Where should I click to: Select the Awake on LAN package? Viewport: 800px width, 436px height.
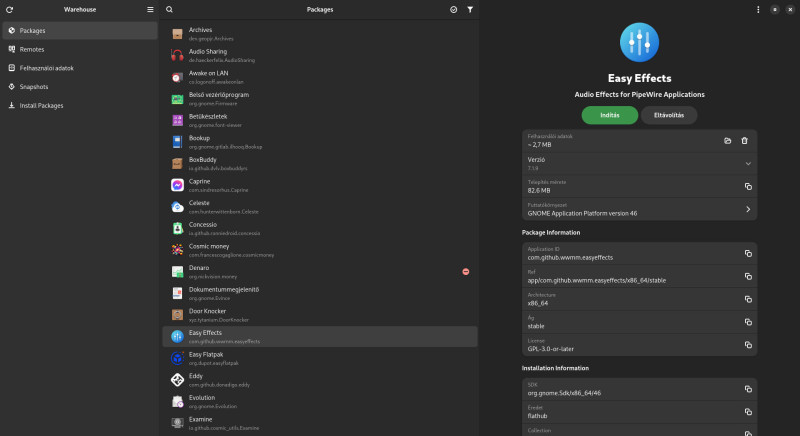320,77
